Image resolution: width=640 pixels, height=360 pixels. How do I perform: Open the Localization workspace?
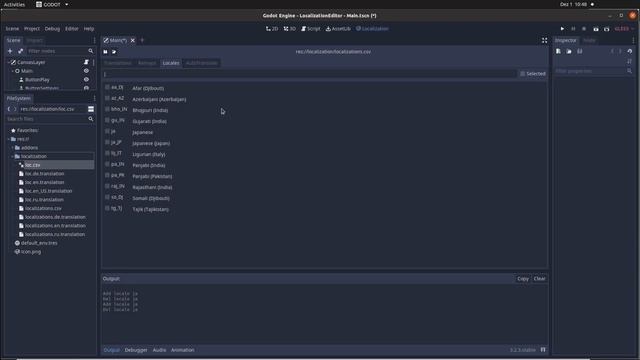tap(372, 29)
